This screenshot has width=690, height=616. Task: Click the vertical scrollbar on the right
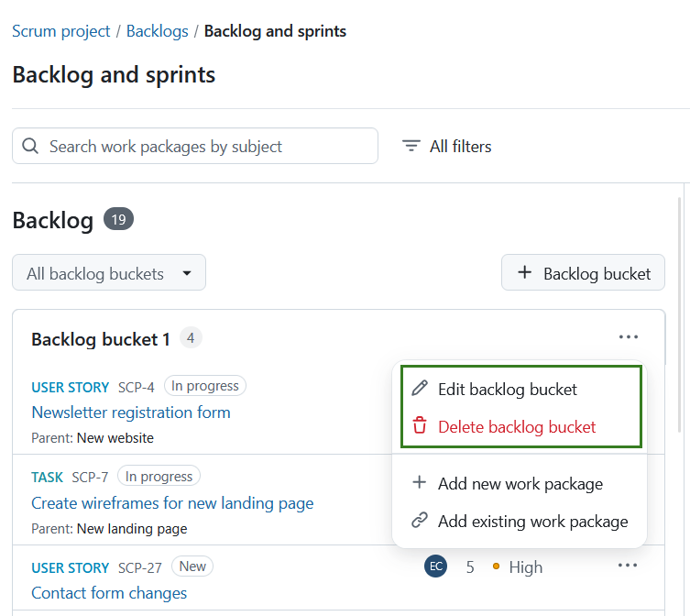(680, 314)
